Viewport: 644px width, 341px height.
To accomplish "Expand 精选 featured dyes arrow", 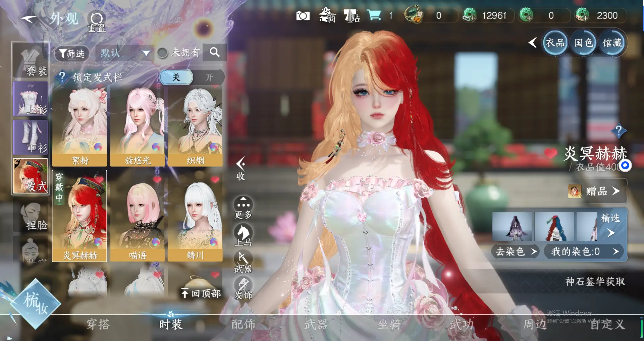I will [x=611, y=233].
